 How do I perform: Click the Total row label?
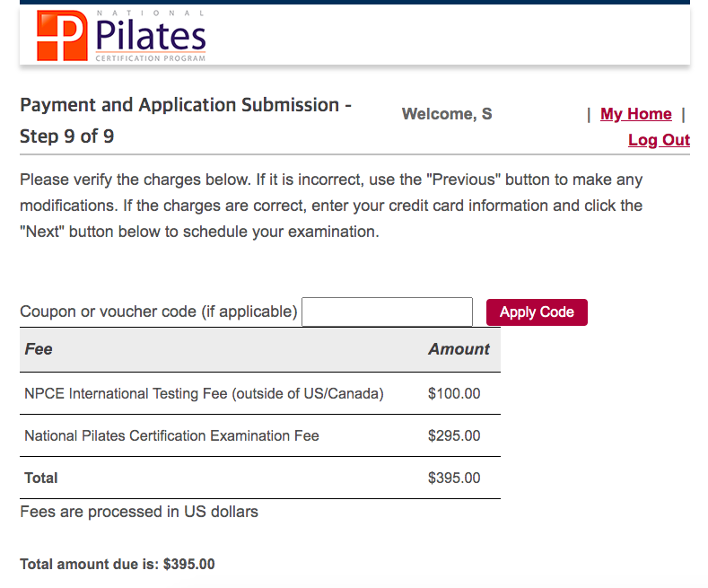click(41, 478)
